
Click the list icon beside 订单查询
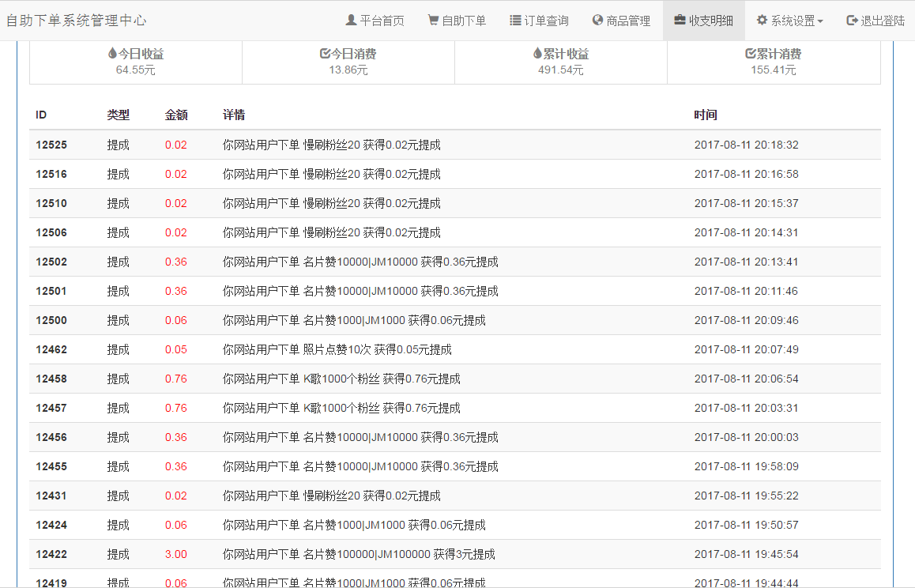click(515, 21)
